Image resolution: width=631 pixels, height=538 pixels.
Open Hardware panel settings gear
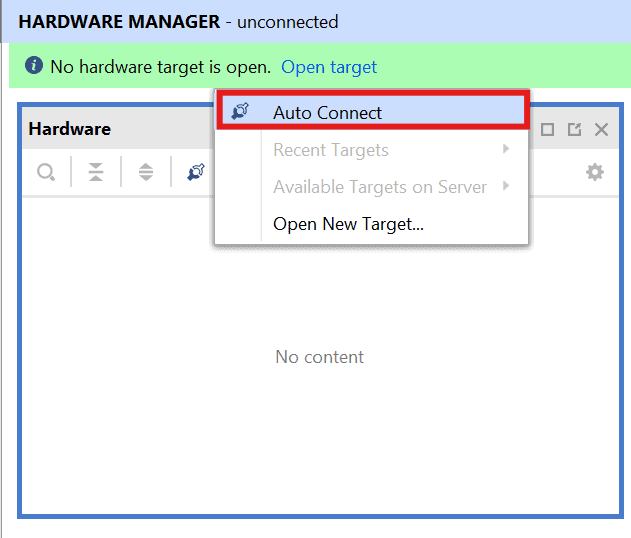pyautogui.click(x=595, y=172)
